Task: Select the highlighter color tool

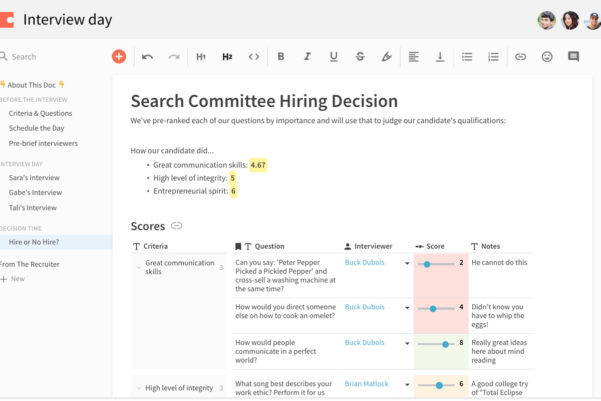Action: (x=386, y=57)
